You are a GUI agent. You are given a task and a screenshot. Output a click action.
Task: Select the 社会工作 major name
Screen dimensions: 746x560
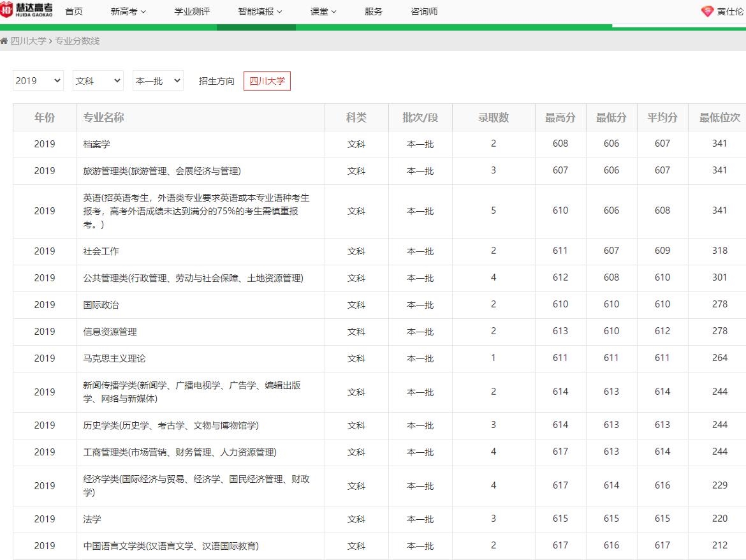101,251
